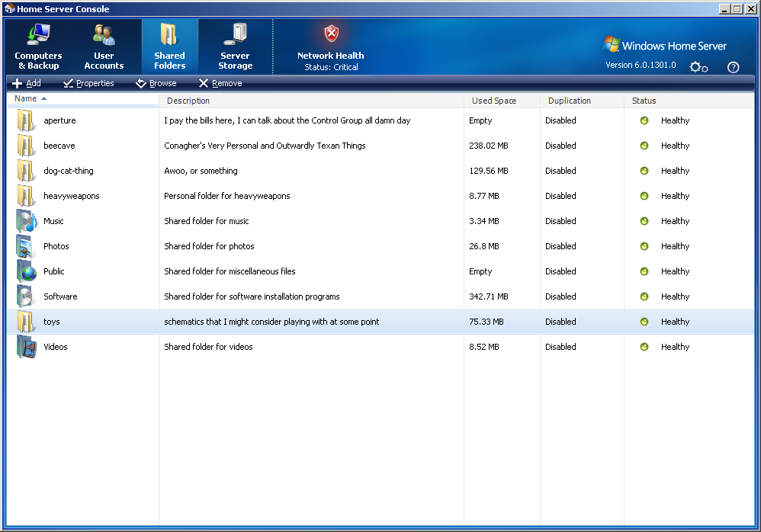Click the Videos folder film icon
Viewport: 761px width, 532px height.
(26, 347)
